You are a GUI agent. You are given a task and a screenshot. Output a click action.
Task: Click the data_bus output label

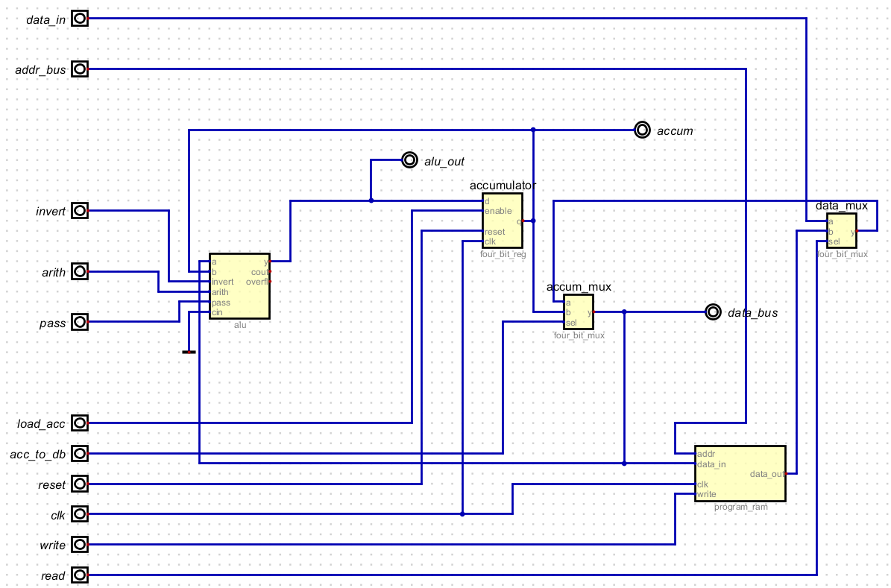click(752, 313)
